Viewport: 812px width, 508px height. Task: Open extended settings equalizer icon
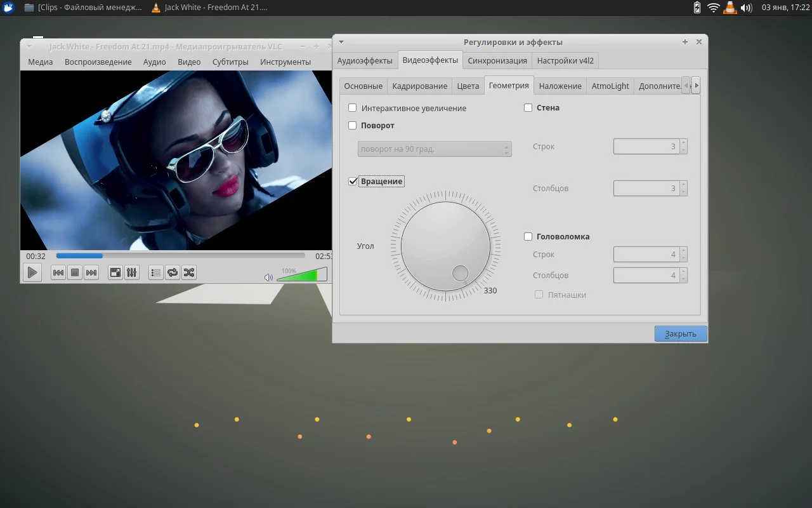(x=132, y=272)
